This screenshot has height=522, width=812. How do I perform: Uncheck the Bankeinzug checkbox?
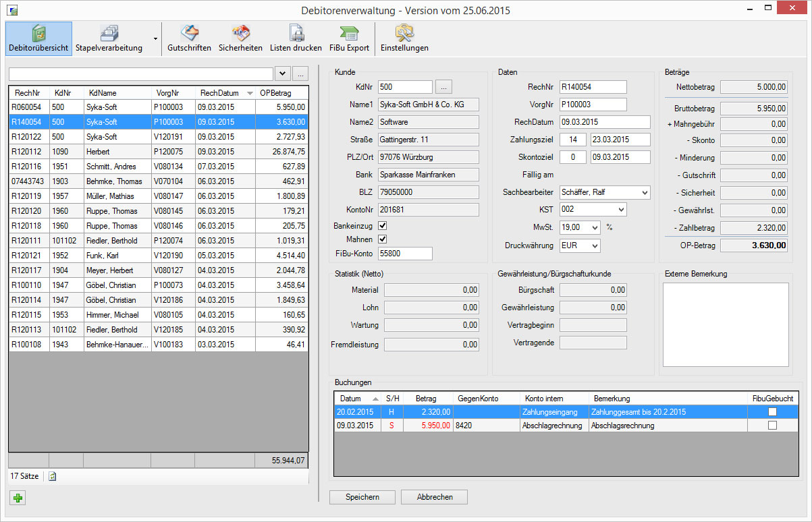pyautogui.click(x=383, y=225)
